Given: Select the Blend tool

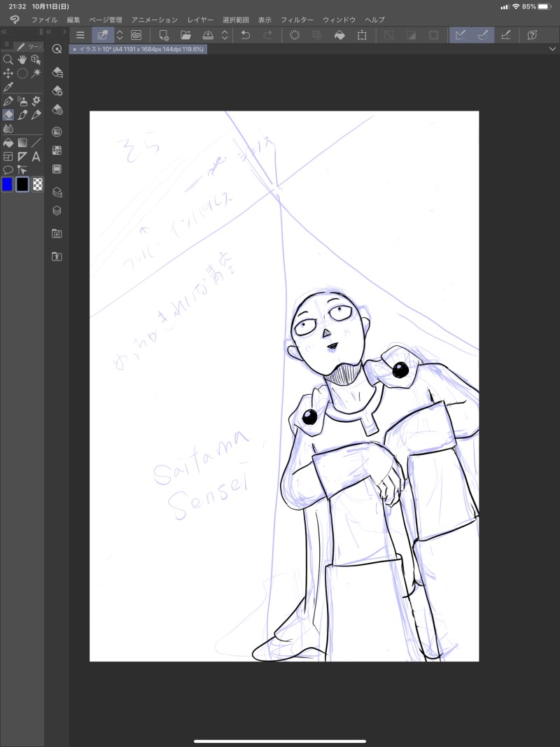Looking at the screenshot, I should click(x=8, y=129).
